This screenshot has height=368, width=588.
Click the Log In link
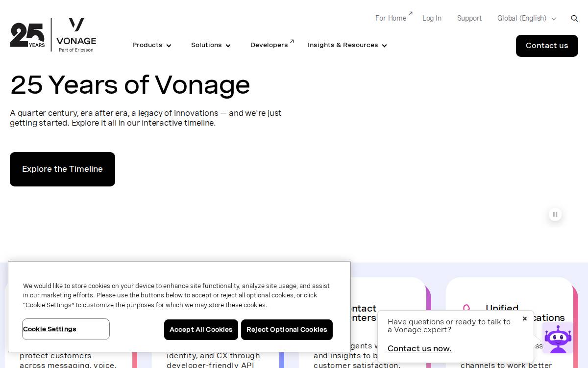tap(432, 18)
